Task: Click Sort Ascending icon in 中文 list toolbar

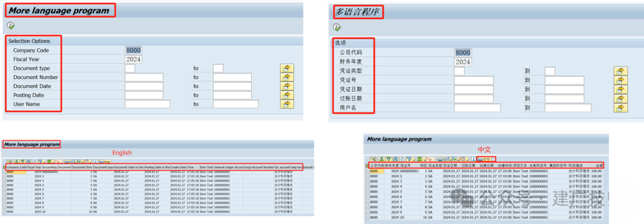Action: [x=382, y=159]
